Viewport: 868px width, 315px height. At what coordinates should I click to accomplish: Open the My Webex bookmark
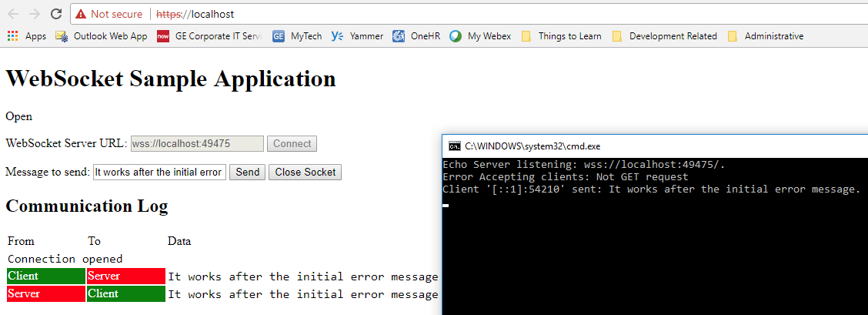point(480,36)
